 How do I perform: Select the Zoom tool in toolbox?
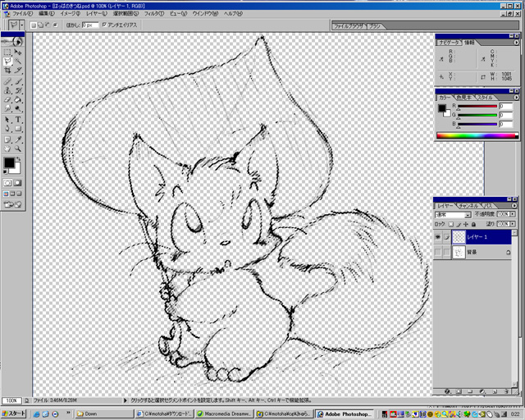pyautogui.click(x=18, y=148)
